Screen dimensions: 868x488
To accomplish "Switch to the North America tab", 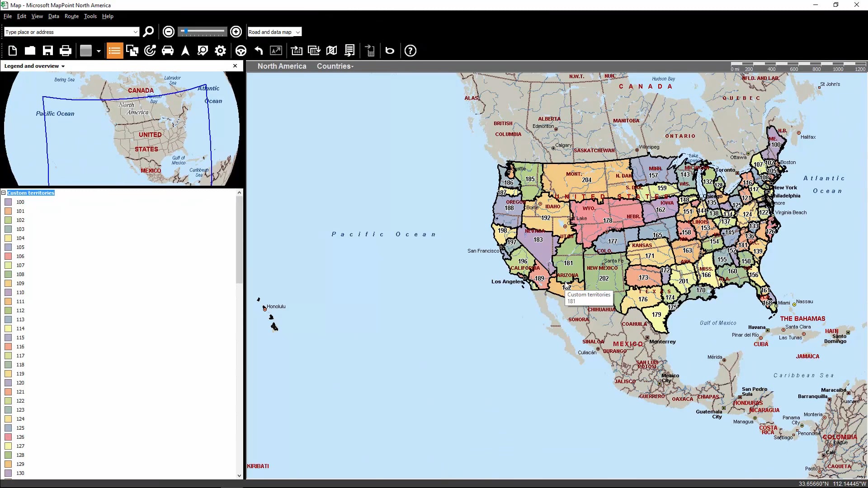I will (281, 66).
